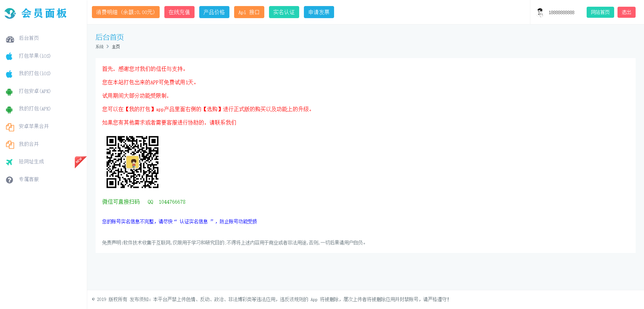Request an invoice via 申请发票
The width and height of the screenshot is (644, 309).
[319, 12]
